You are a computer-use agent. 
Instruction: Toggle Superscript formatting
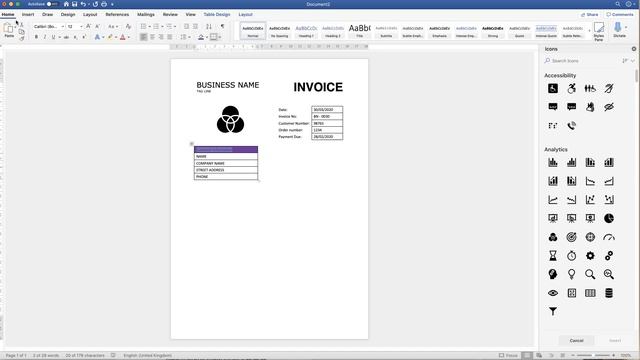point(84,37)
